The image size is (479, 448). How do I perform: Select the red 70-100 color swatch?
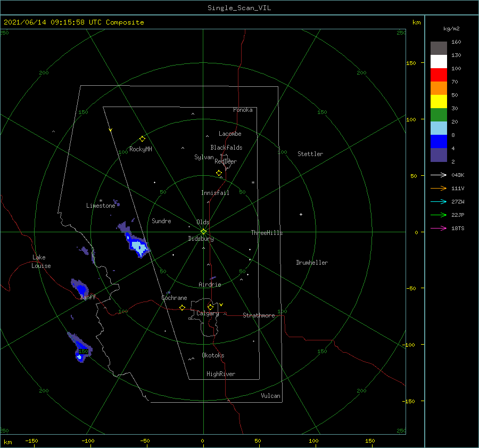(x=439, y=75)
